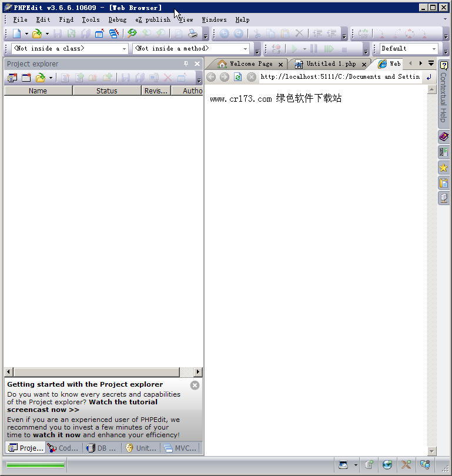The image size is (452, 476).
Task: Click the Paste clipboard icon
Action: point(285,33)
